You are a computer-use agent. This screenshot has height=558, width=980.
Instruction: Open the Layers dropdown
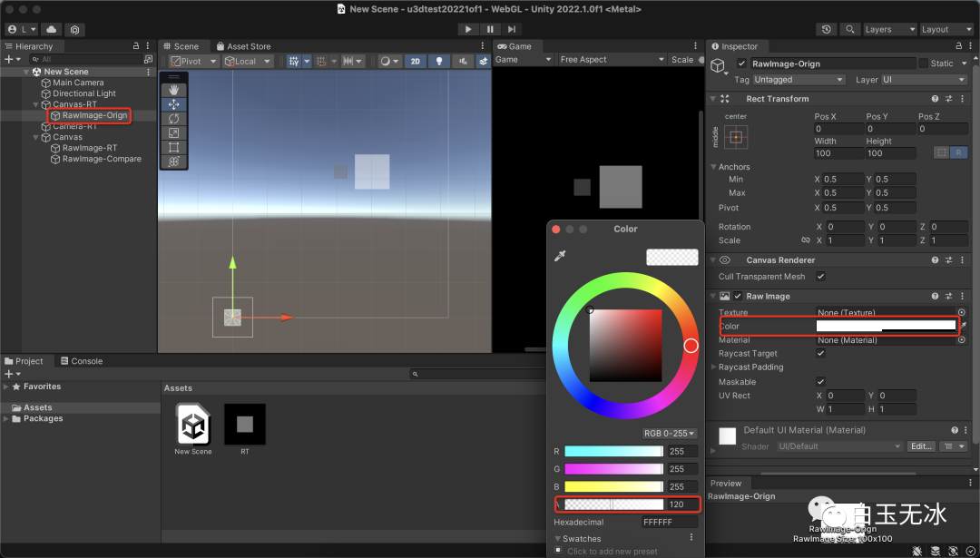coord(890,29)
